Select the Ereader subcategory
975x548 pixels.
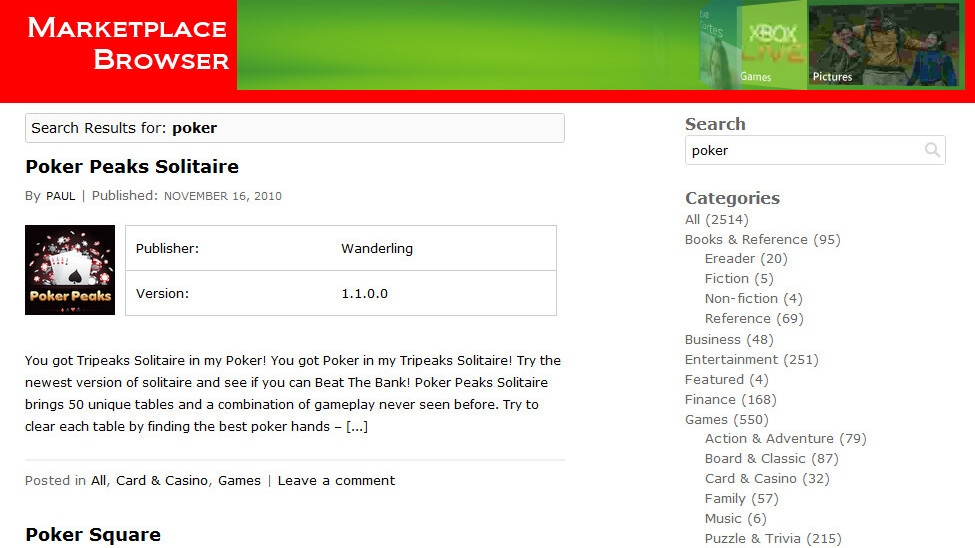click(x=730, y=259)
